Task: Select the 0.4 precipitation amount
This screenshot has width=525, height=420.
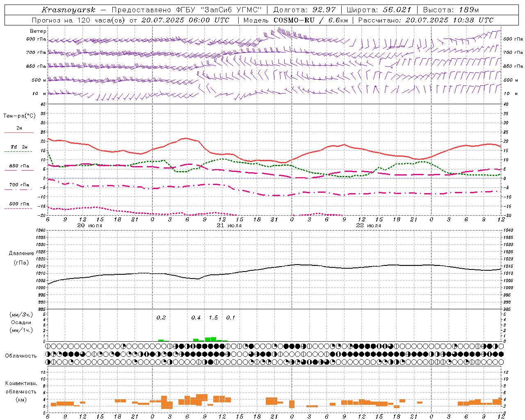Action: [196, 318]
